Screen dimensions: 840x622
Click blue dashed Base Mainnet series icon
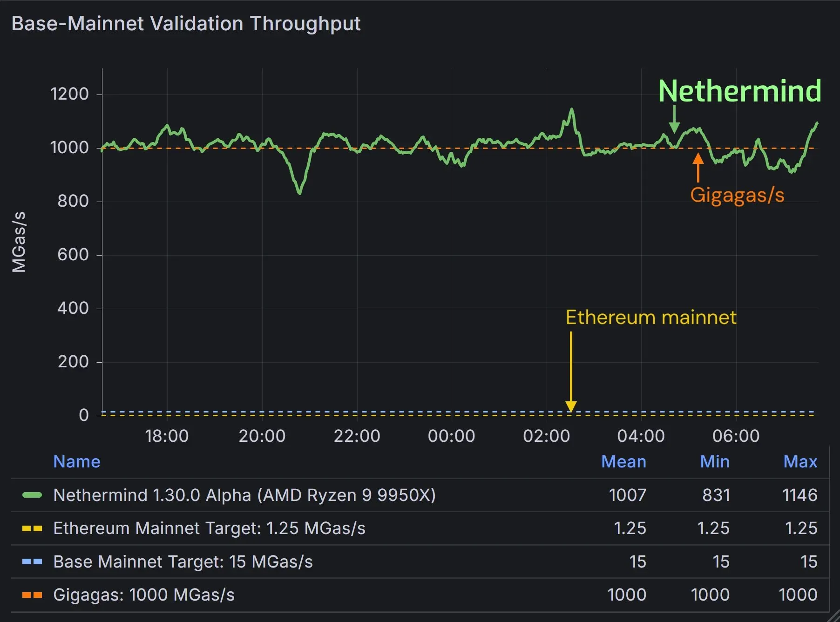(x=32, y=562)
